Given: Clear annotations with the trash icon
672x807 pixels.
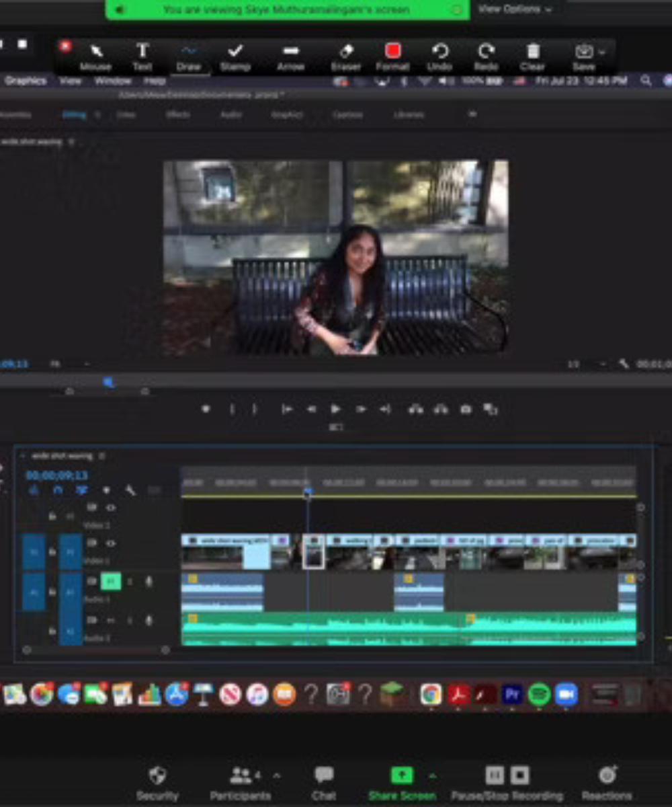Looking at the screenshot, I should (x=532, y=52).
